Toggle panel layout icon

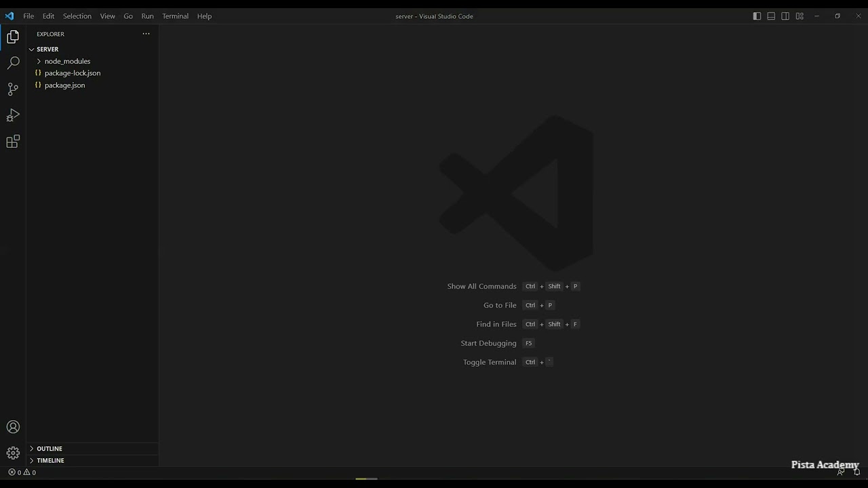(771, 16)
